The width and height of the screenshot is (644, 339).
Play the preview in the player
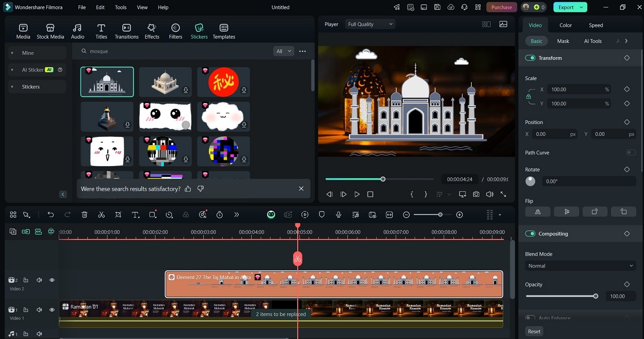(357, 194)
